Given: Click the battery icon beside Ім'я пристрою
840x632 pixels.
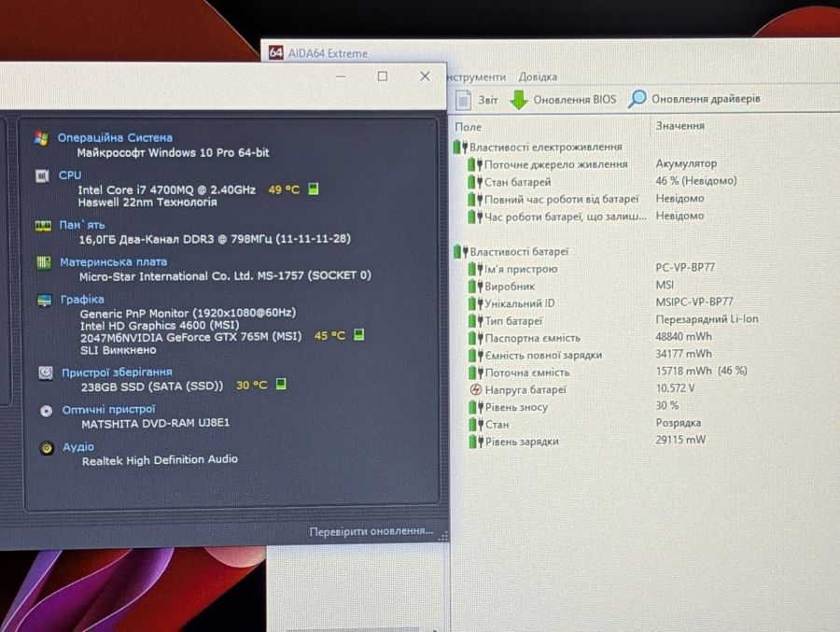Looking at the screenshot, I should [x=475, y=269].
